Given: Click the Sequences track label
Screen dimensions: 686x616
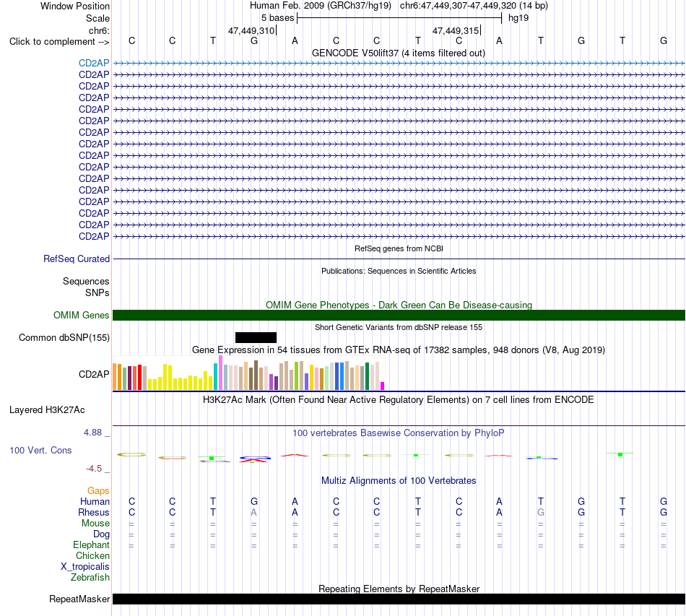Looking at the screenshot, I should tap(86, 282).
